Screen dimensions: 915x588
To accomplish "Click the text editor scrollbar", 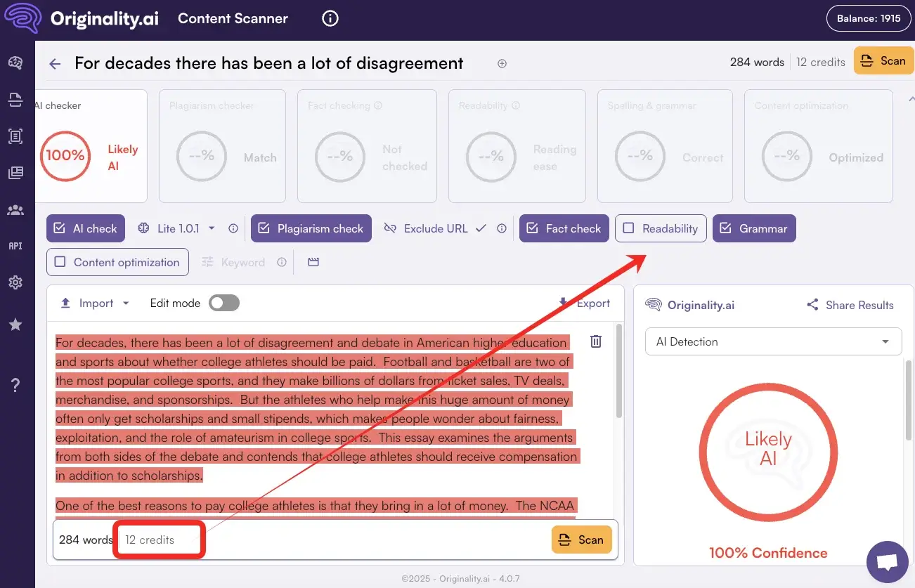I will (x=618, y=370).
